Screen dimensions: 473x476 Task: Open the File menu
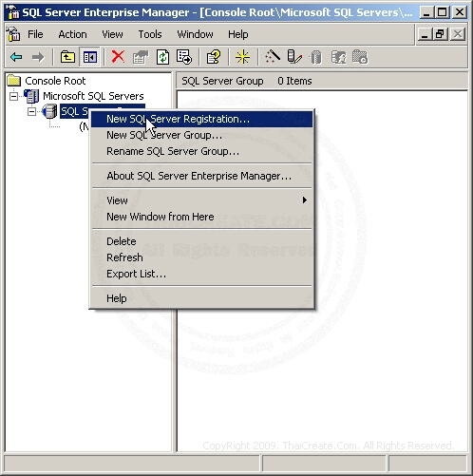[x=35, y=34]
